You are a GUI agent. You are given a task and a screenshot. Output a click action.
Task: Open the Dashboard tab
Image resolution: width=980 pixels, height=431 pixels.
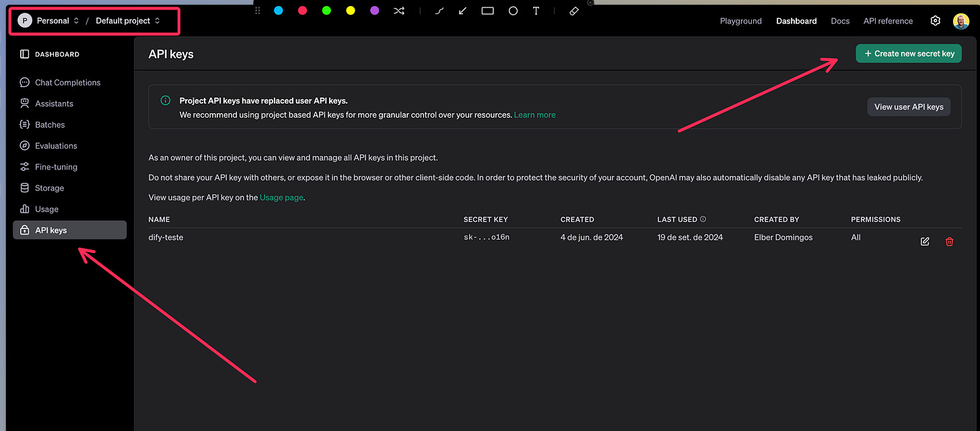pos(796,21)
